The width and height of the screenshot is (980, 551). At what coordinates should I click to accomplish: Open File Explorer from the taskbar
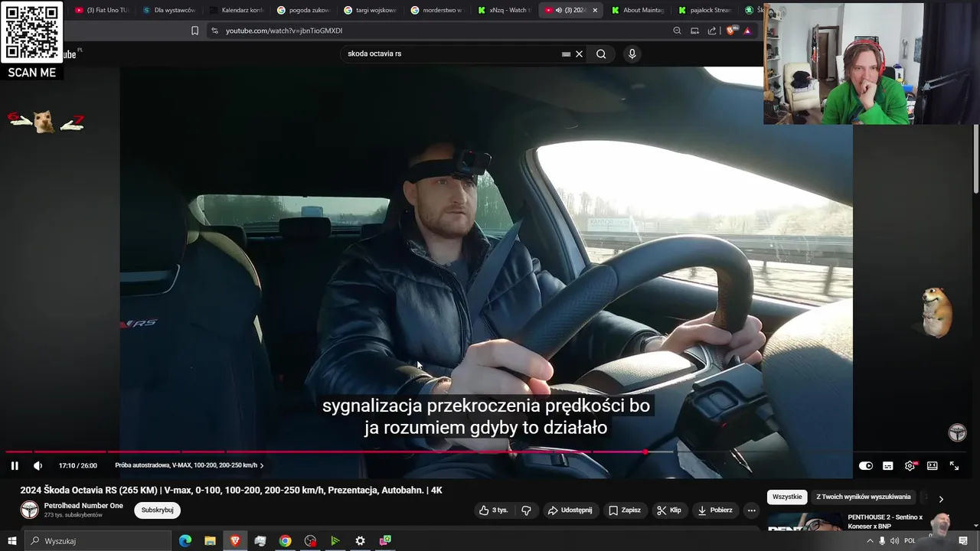pos(210,541)
